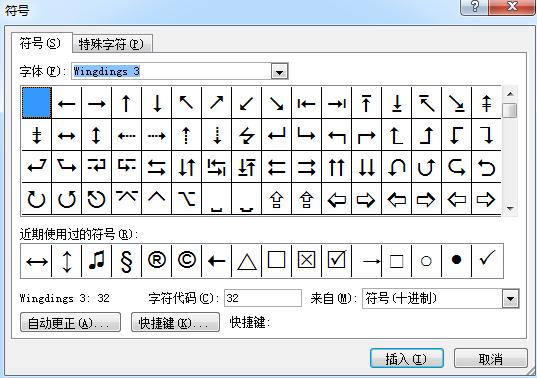Pick the check mark recent symbol
Image resolution: width=537 pixels, height=378 pixels.
pyautogui.click(x=487, y=261)
